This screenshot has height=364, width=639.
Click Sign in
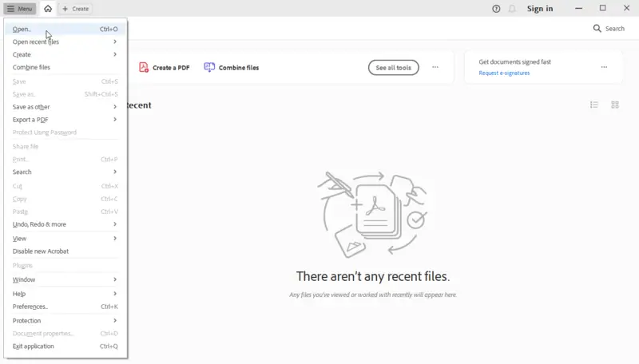click(x=540, y=9)
